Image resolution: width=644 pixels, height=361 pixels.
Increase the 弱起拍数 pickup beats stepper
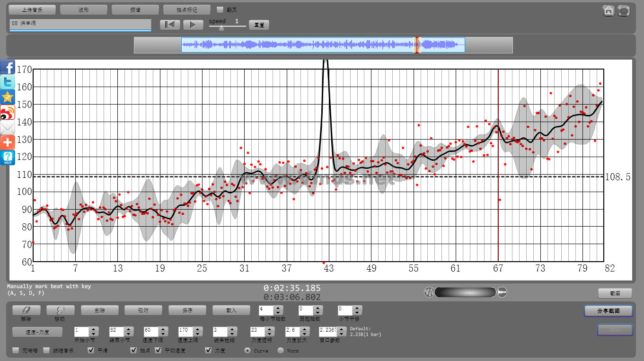(318, 308)
